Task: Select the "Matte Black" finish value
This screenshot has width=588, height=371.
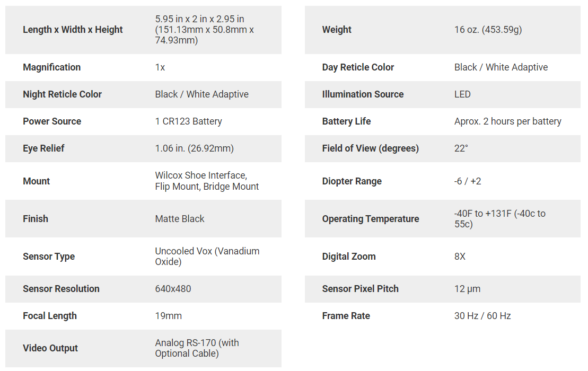Action: (x=179, y=219)
